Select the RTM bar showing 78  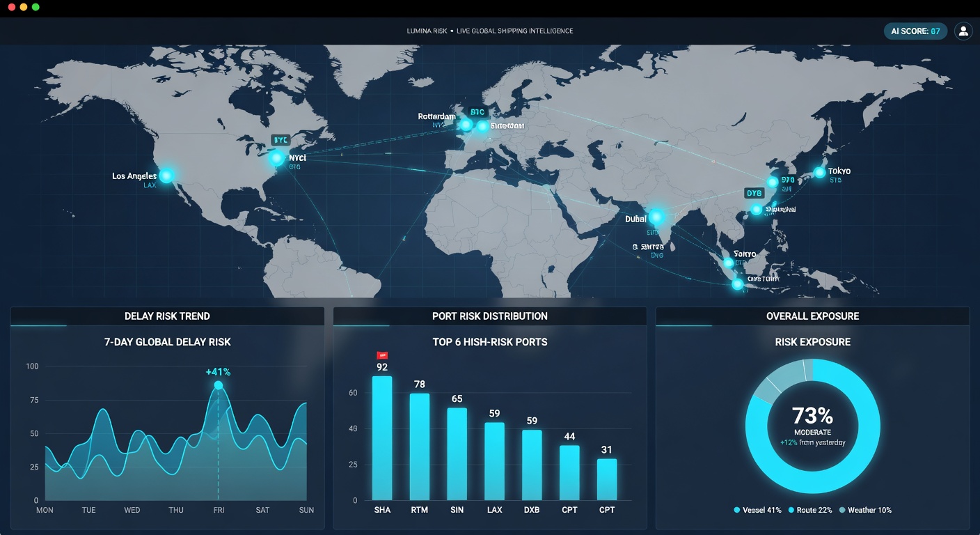(420, 447)
